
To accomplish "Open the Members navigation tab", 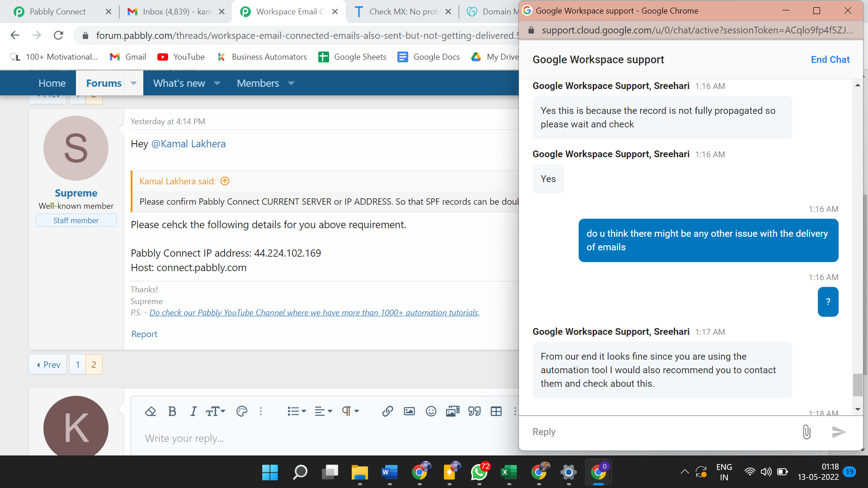I will [258, 83].
